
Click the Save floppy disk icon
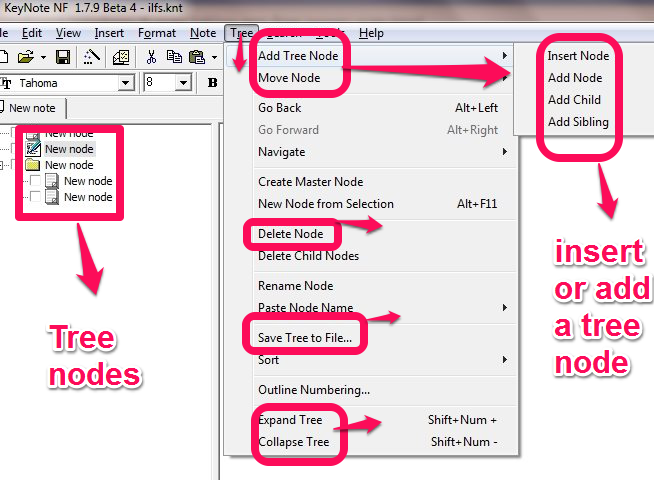63,57
